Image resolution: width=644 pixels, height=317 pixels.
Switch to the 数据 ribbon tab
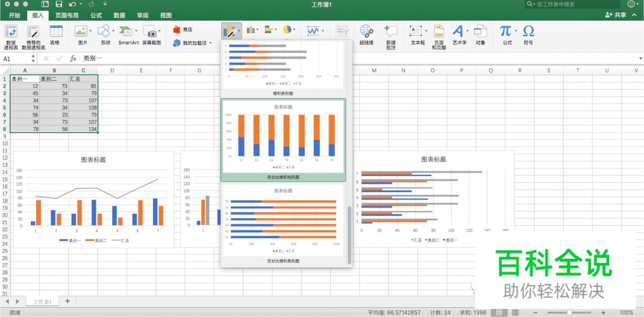click(119, 15)
